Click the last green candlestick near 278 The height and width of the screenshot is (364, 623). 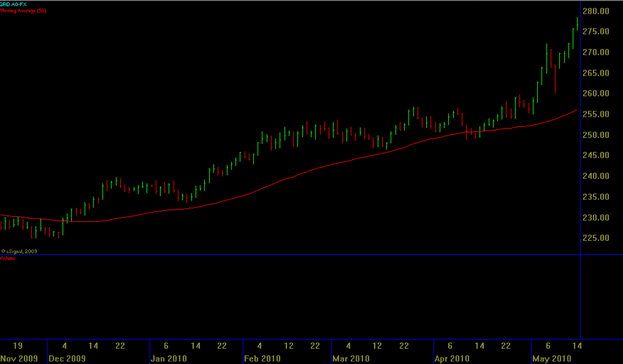(577, 23)
